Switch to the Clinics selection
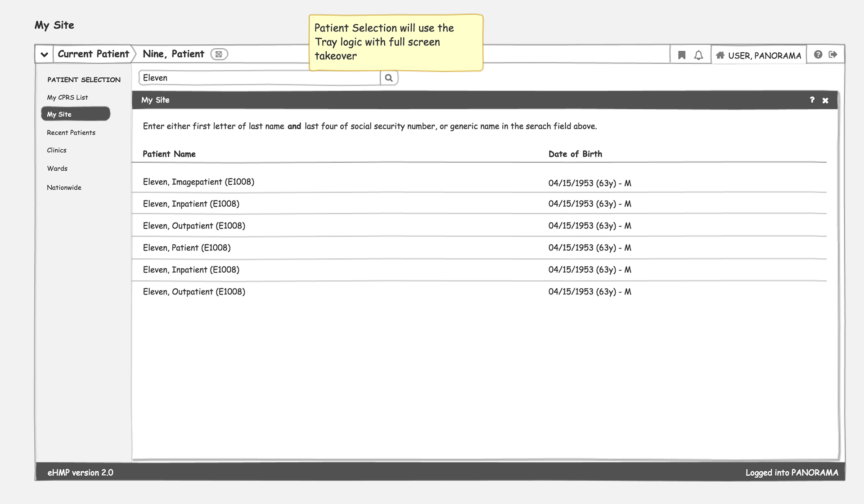 tap(57, 150)
